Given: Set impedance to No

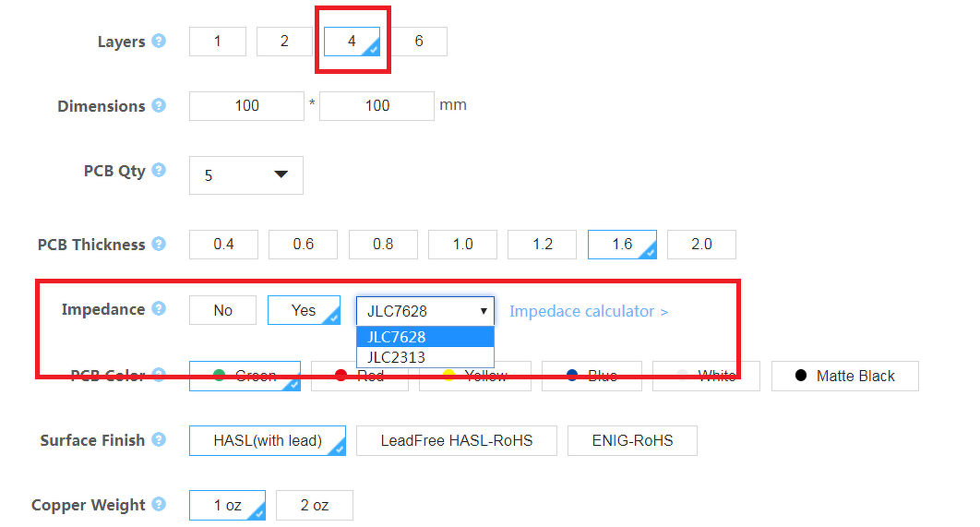Looking at the screenshot, I should click(x=223, y=310).
